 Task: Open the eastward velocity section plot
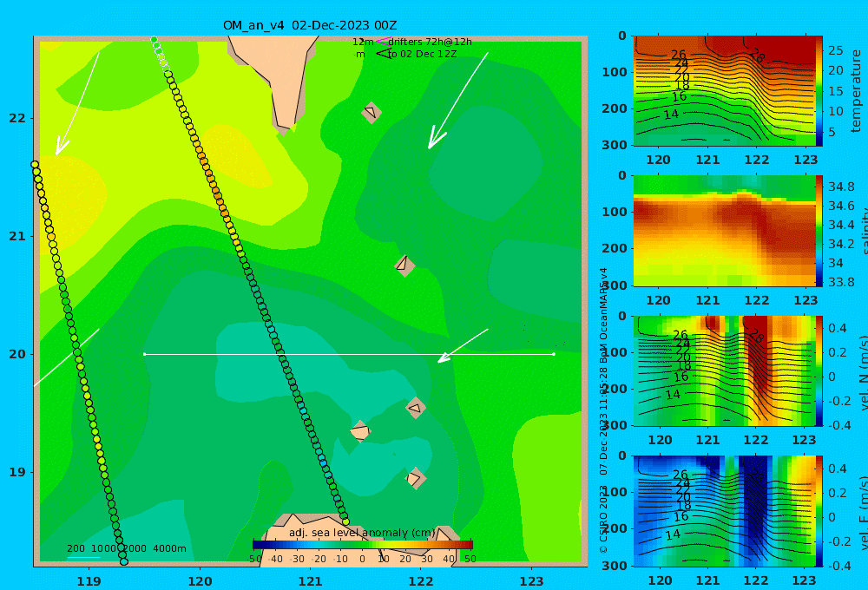(724, 511)
